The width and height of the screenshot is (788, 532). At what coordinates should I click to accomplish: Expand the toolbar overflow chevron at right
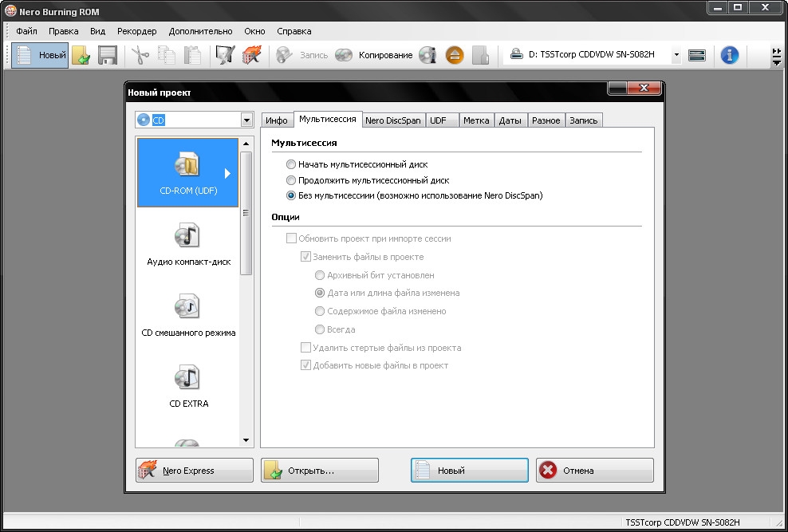click(776, 56)
